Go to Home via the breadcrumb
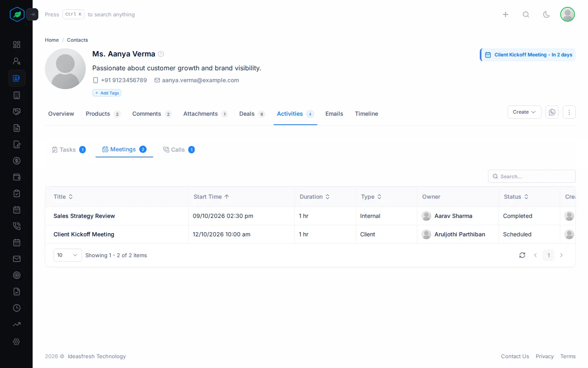This screenshot has width=588, height=368. [x=52, y=40]
